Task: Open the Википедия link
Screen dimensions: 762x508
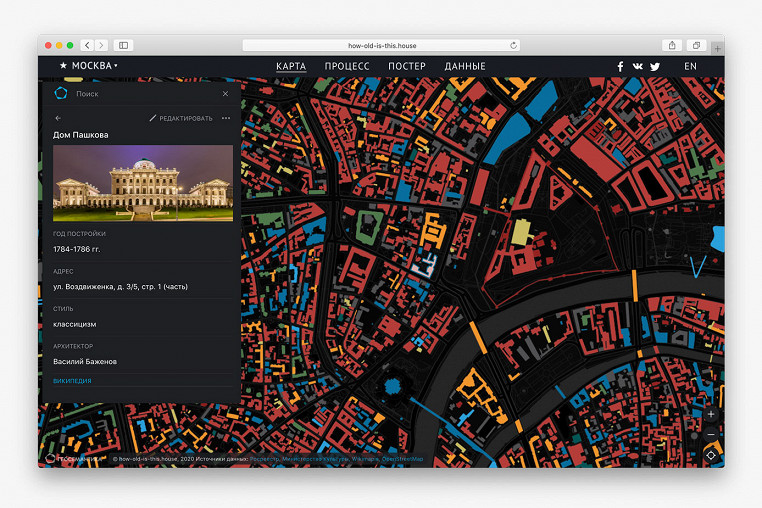Action: pos(72,381)
